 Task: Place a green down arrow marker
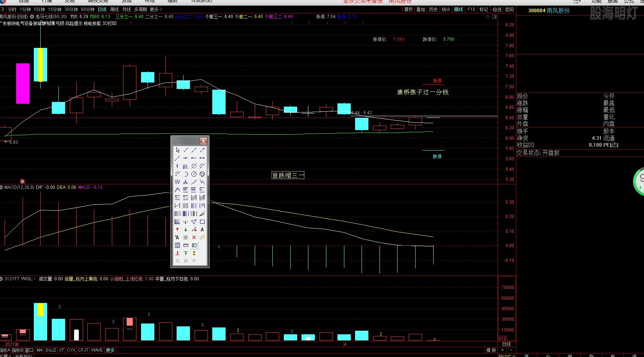tap(186, 229)
